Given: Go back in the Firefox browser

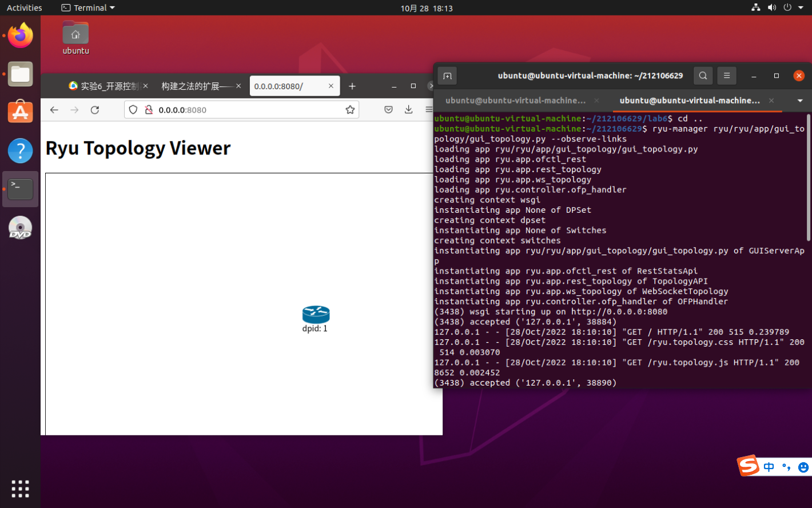Looking at the screenshot, I should click(x=54, y=110).
